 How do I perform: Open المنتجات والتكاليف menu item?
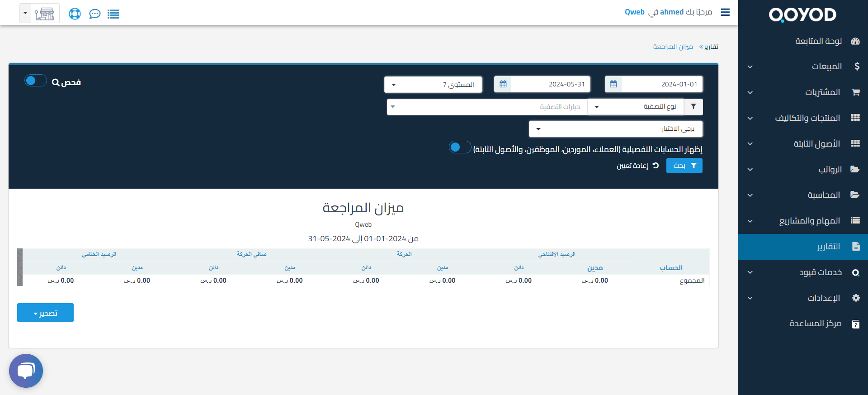pos(803,118)
